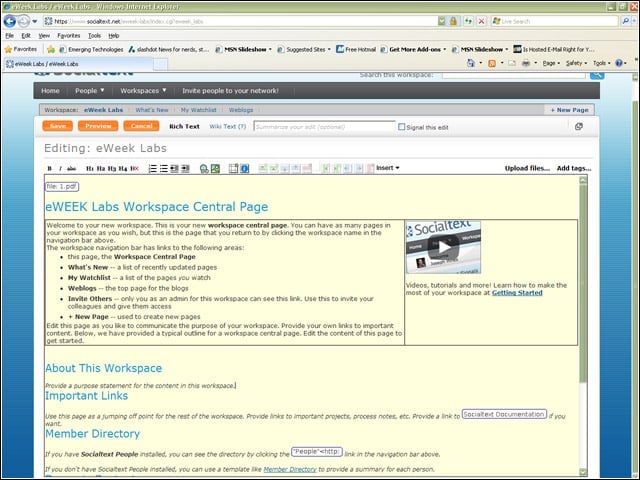
Task: Open the Insert dropdown in editor toolbar
Action: (387, 168)
